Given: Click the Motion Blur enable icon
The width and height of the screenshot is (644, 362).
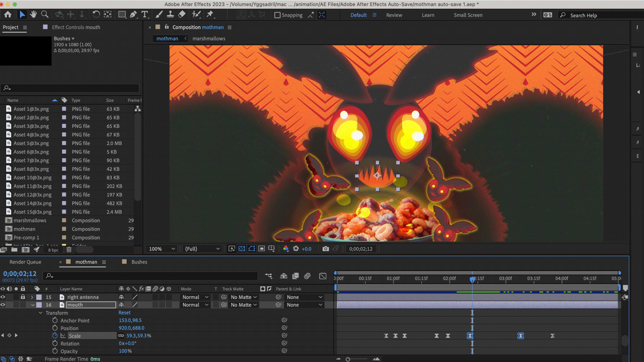Looking at the screenshot, I should pyautogui.click(x=307, y=276).
